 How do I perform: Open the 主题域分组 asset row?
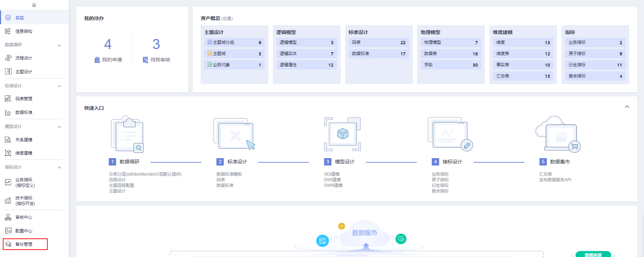(x=234, y=42)
